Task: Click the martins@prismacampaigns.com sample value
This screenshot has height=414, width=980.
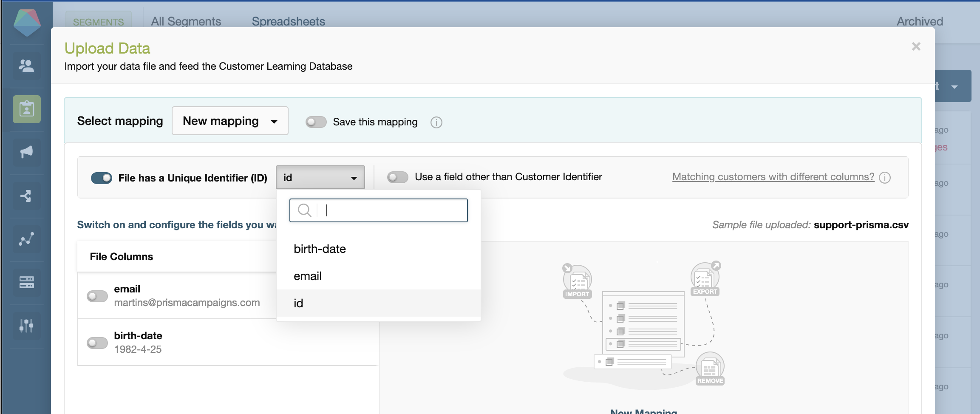Action: pyautogui.click(x=187, y=303)
